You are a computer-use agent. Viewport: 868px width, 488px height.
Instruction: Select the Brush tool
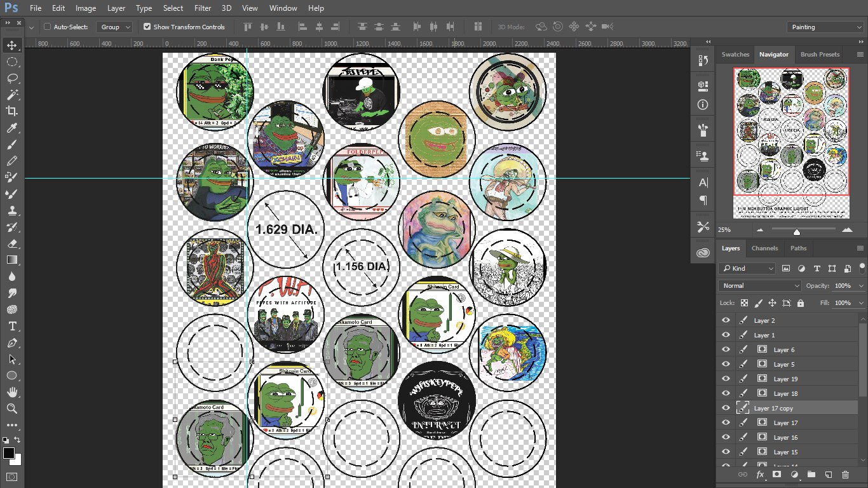point(12,145)
